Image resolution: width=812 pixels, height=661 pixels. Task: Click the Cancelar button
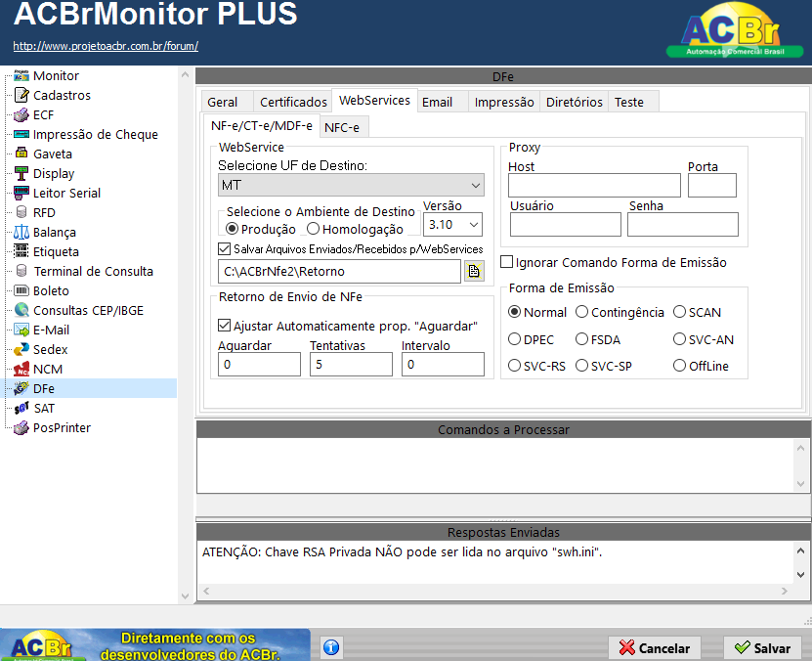(x=655, y=648)
